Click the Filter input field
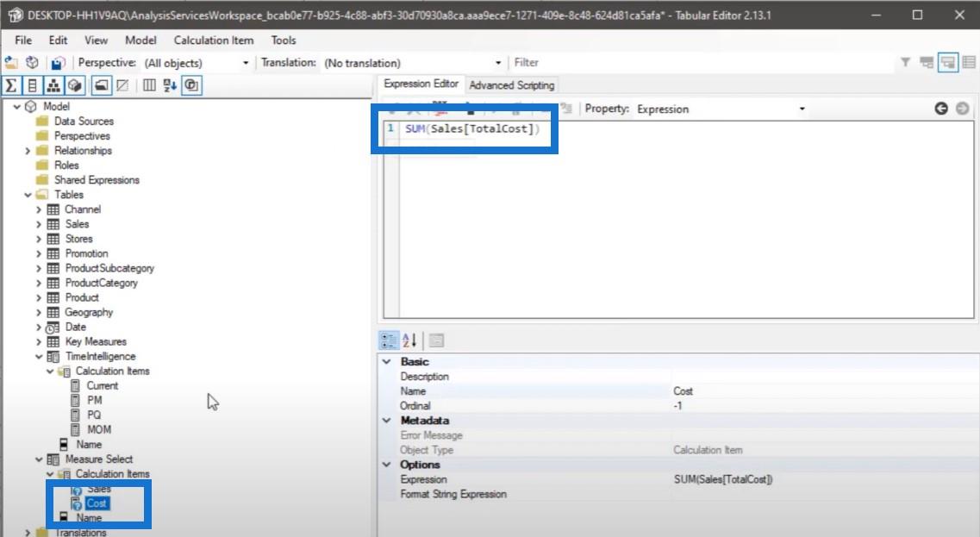The height and width of the screenshot is (537, 980). tap(703, 63)
